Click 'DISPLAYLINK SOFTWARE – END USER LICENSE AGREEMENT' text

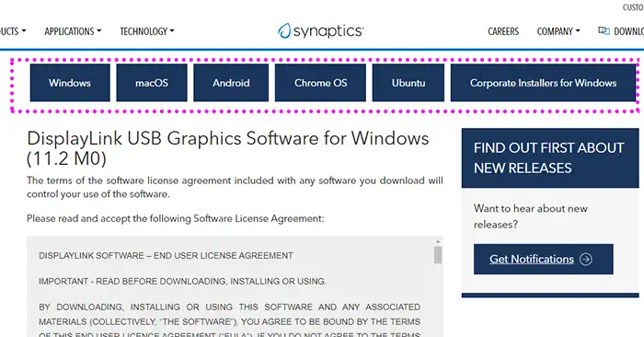166,256
